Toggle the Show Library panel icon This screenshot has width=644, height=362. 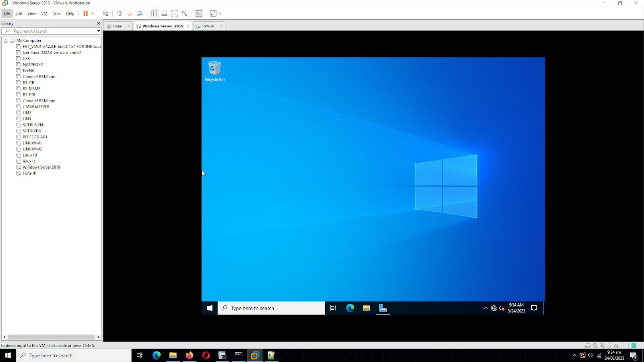pyautogui.click(x=154, y=13)
